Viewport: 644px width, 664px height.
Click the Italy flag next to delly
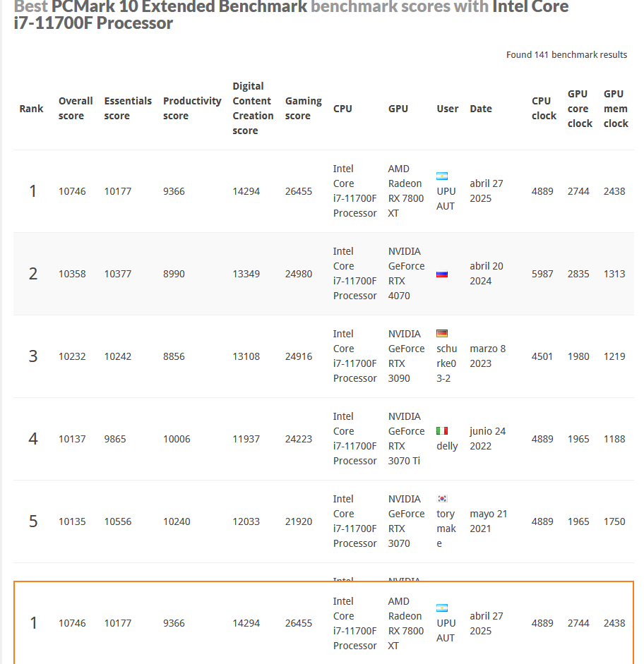(x=442, y=431)
